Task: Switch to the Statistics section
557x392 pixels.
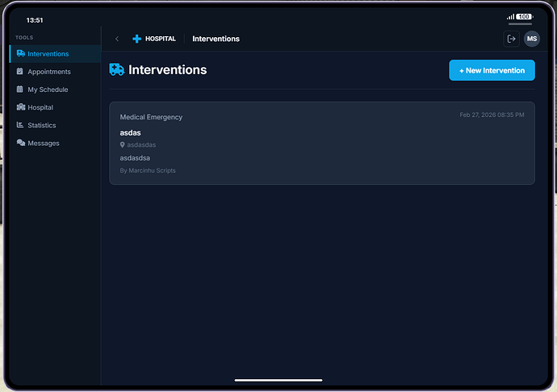Action: pyautogui.click(x=42, y=125)
